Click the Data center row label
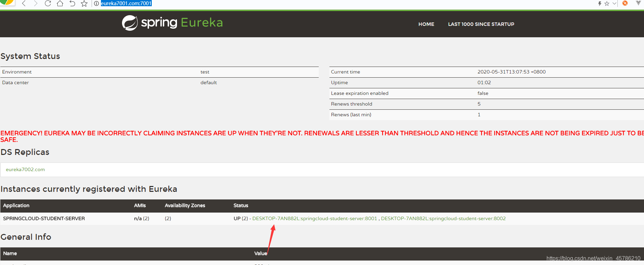 (16, 82)
